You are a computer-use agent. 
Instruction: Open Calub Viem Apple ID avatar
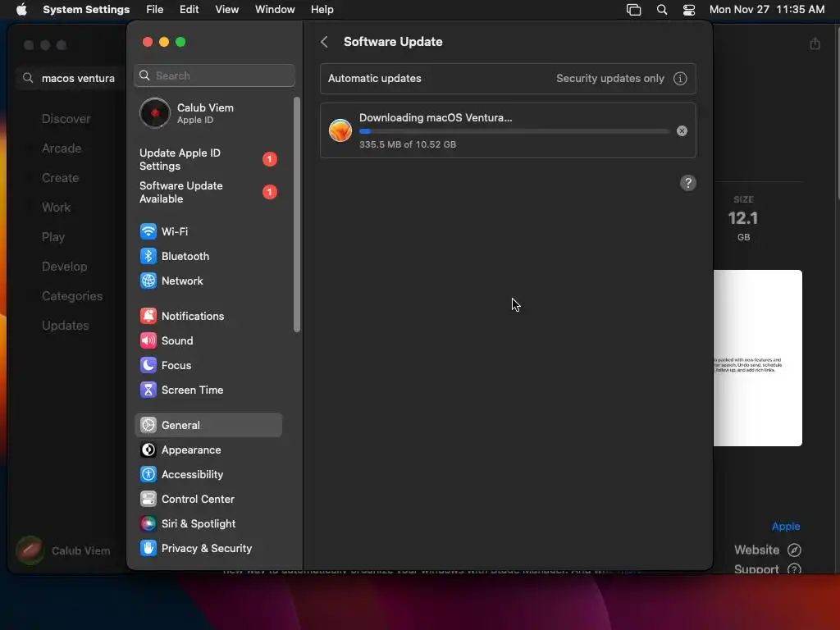155,113
